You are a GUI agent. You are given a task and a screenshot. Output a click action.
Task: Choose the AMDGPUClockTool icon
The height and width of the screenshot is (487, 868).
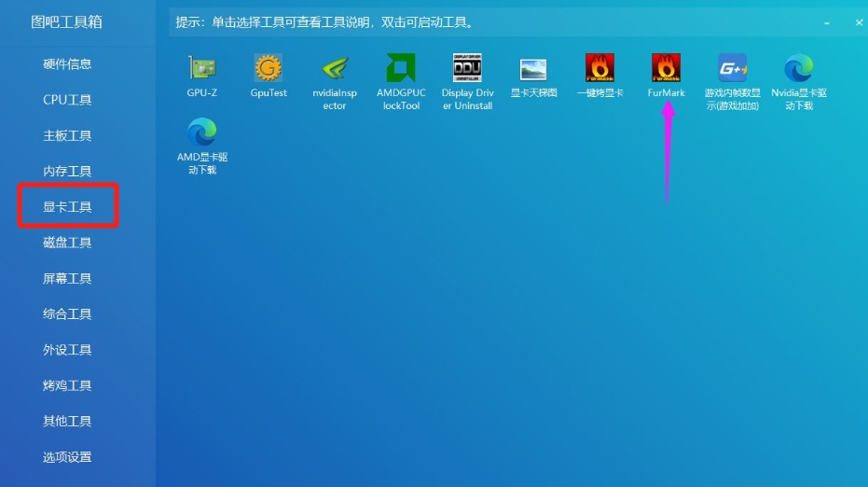coord(401,69)
